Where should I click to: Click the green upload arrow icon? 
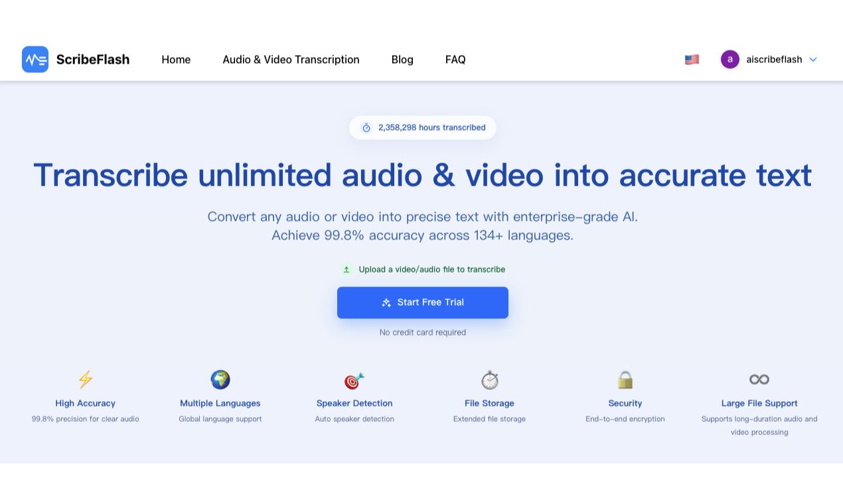(346, 269)
